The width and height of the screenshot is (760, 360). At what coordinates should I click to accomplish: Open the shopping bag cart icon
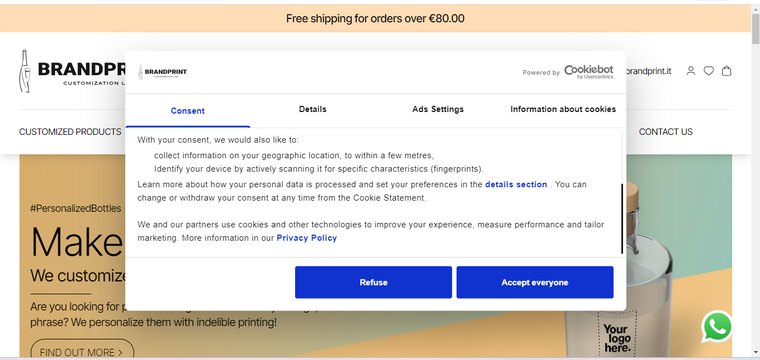[726, 71]
